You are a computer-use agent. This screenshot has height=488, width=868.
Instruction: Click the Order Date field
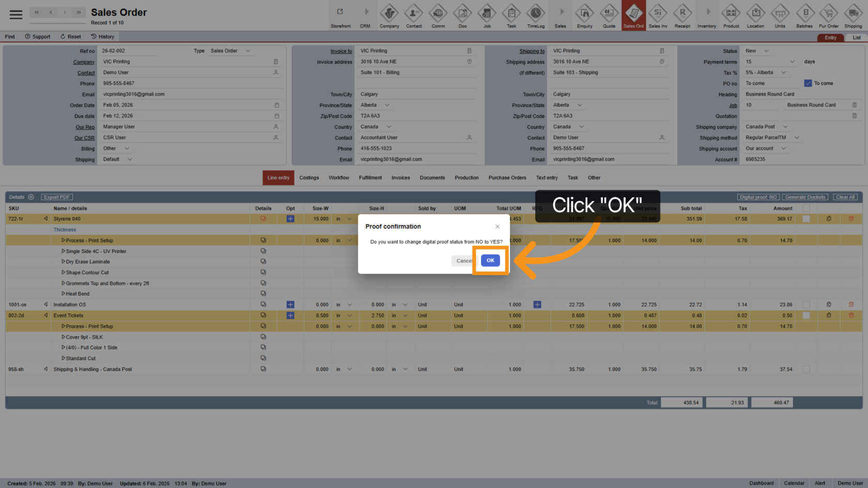pos(189,105)
